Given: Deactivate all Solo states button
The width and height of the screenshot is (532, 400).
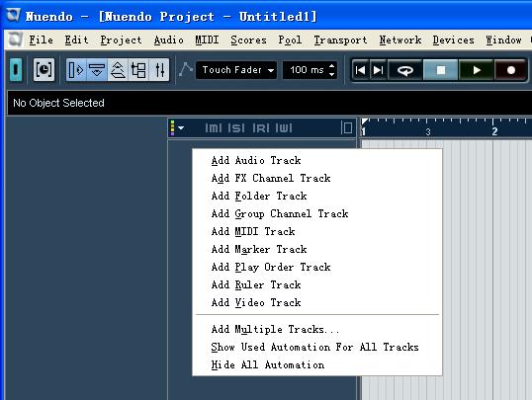Looking at the screenshot, I should (x=236, y=128).
